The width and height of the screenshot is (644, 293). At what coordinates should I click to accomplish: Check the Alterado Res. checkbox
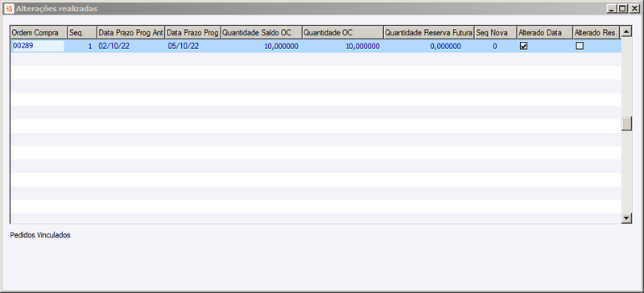(x=580, y=47)
